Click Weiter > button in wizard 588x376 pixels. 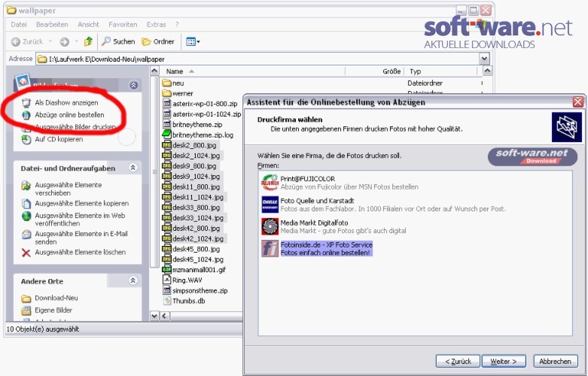pyautogui.click(x=504, y=362)
